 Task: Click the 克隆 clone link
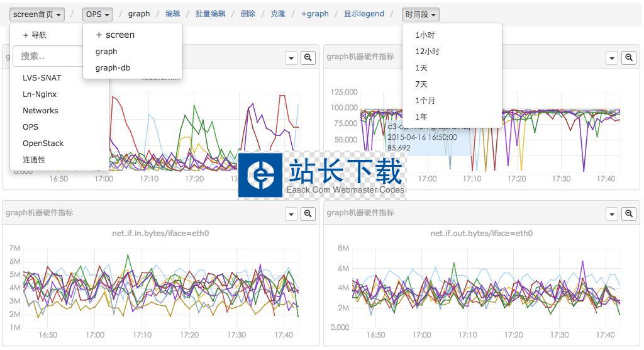pos(278,14)
